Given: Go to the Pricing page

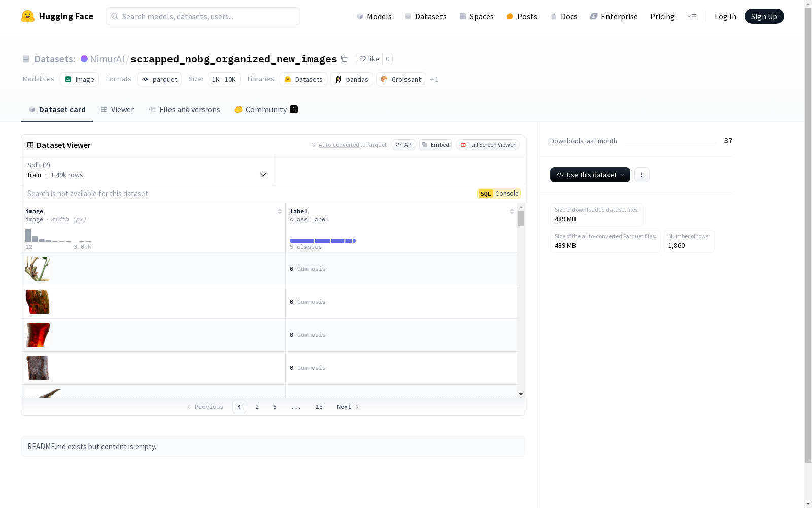Looking at the screenshot, I should tap(662, 16).
